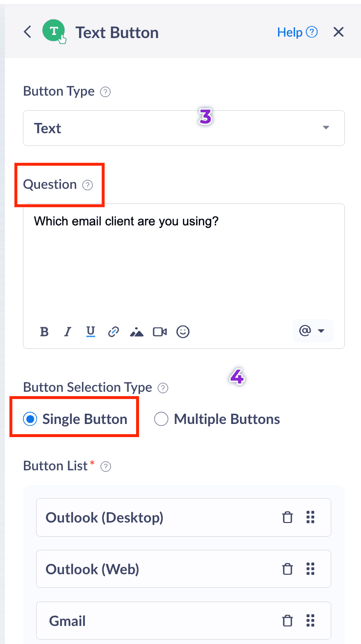
Task: Click the Bold formatting icon
Action: click(x=44, y=332)
